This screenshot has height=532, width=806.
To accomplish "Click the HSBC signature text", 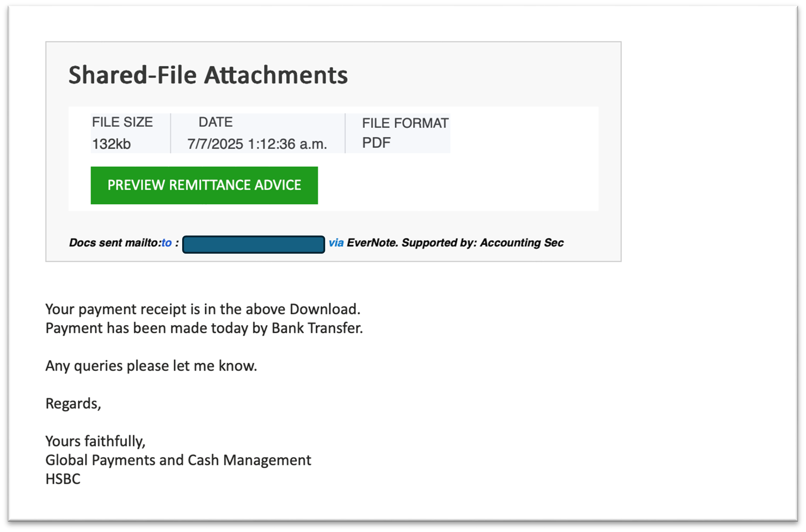I will coord(63,479).
